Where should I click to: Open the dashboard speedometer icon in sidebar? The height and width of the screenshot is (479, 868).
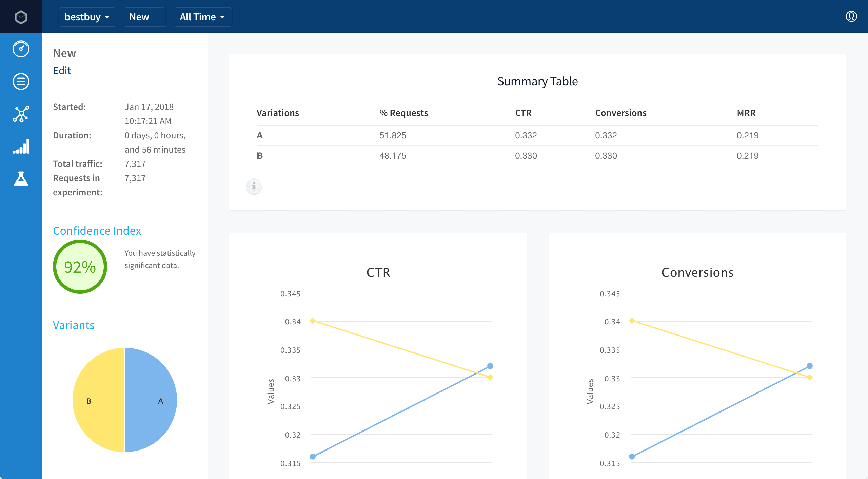point(21,49)
